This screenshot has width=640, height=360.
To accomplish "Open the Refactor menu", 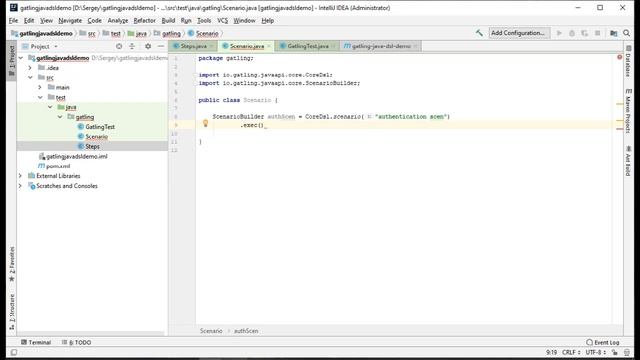I will tap(144, 20).
